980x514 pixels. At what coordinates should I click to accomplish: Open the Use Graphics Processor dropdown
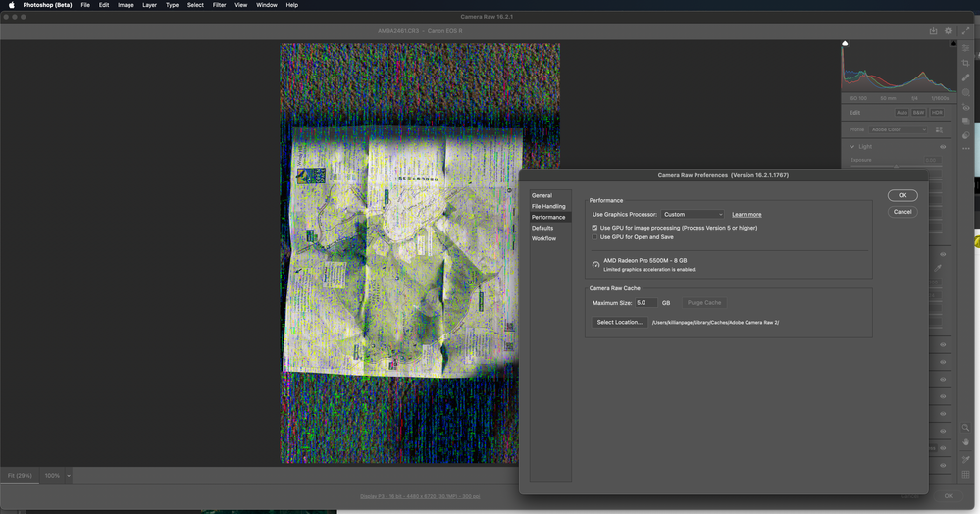click(x=693, y=214)
